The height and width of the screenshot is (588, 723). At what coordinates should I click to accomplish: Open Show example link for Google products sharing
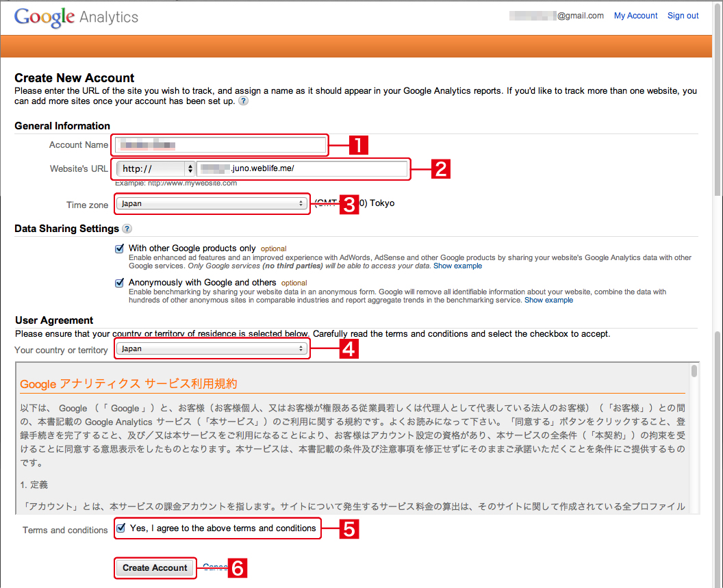pos(457,266)
